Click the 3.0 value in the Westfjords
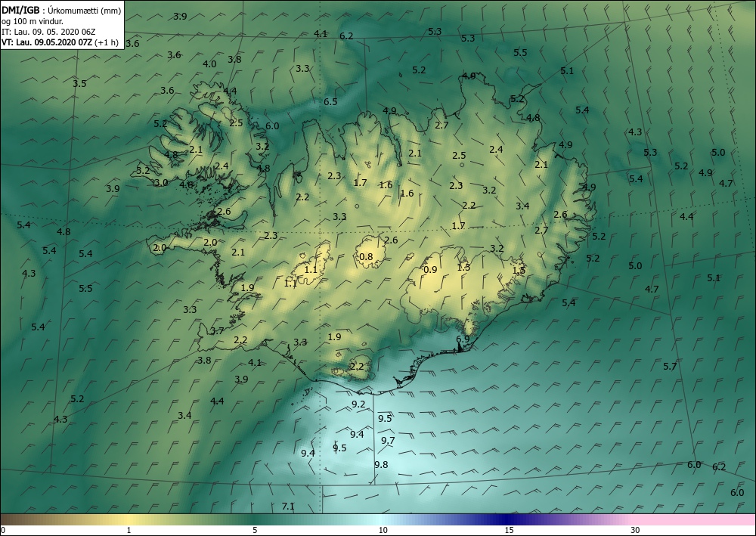 click(x=161, y=183)
